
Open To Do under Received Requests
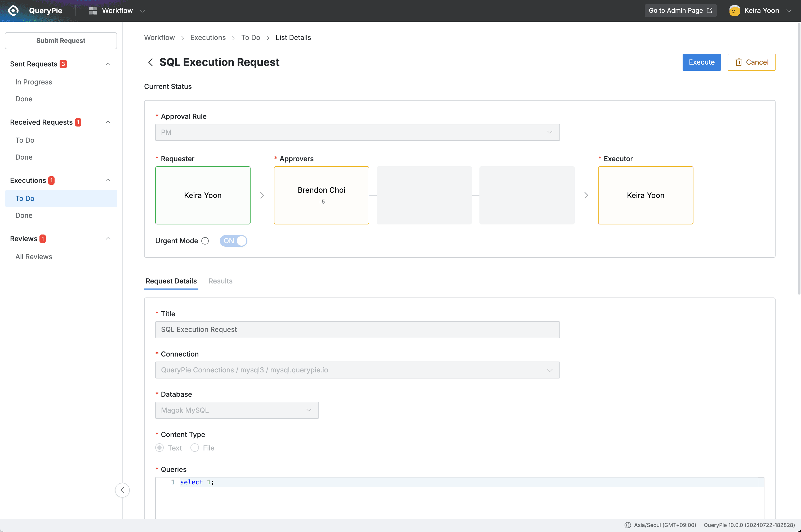pos(24,140)
